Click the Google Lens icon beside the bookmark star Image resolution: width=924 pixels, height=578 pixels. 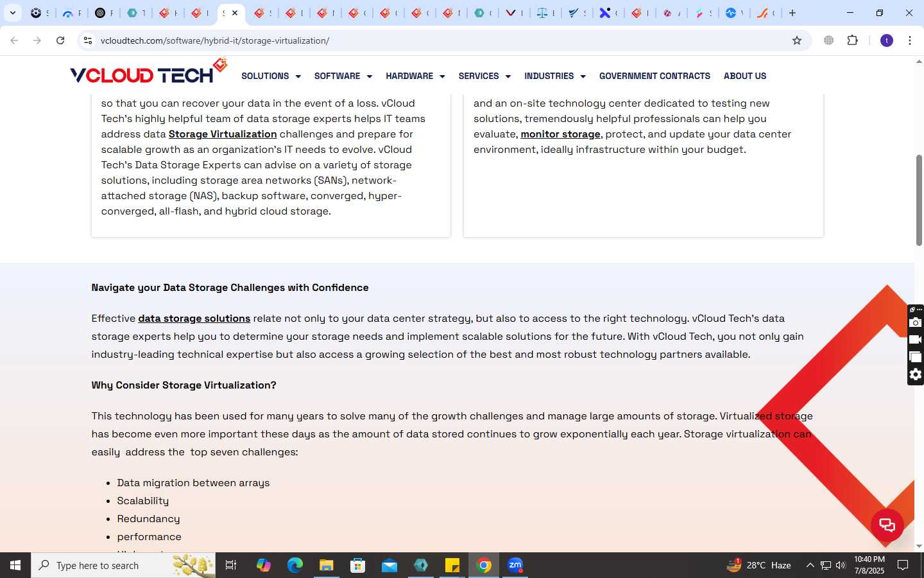[x=829, y=40]
